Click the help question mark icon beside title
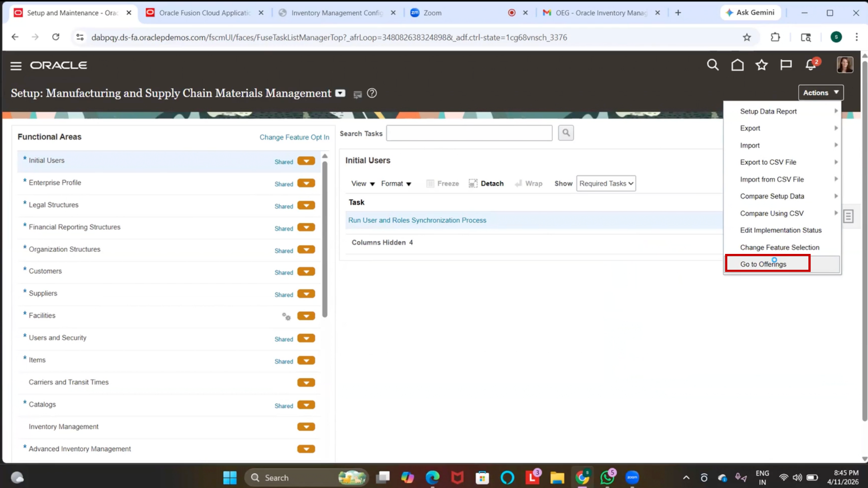The image size is (868, 488). tap(372, 93)
